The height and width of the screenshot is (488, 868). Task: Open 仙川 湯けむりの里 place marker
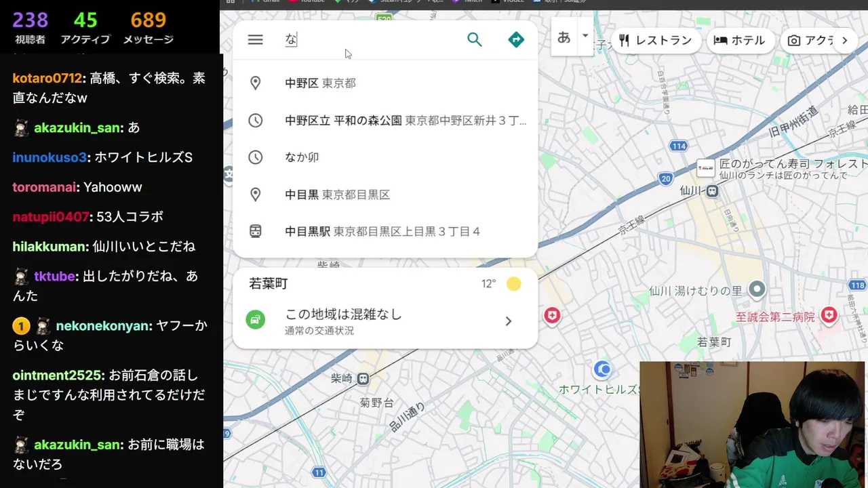click(x=757, y=291)
